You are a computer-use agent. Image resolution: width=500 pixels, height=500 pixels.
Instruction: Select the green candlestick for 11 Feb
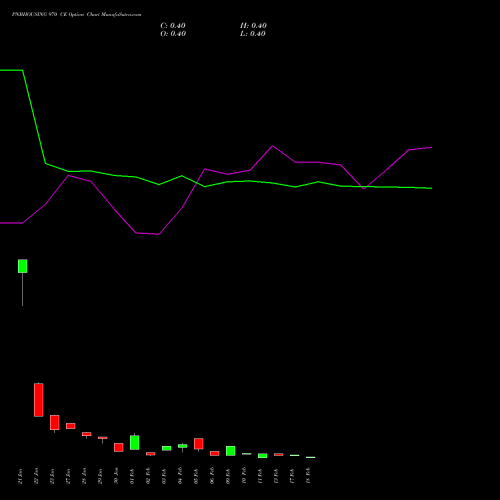263,455
